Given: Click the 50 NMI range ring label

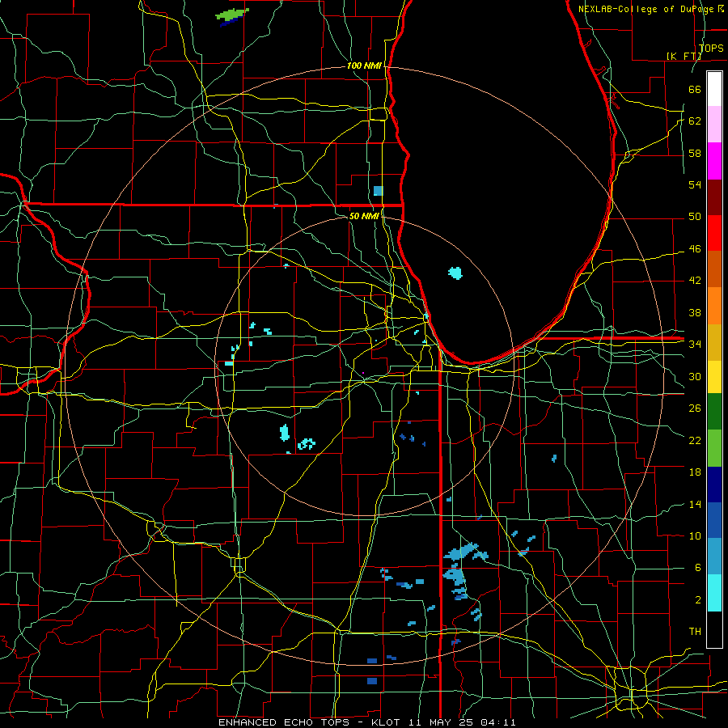Looking at the screenshot, I should click(x=364, y=216).
